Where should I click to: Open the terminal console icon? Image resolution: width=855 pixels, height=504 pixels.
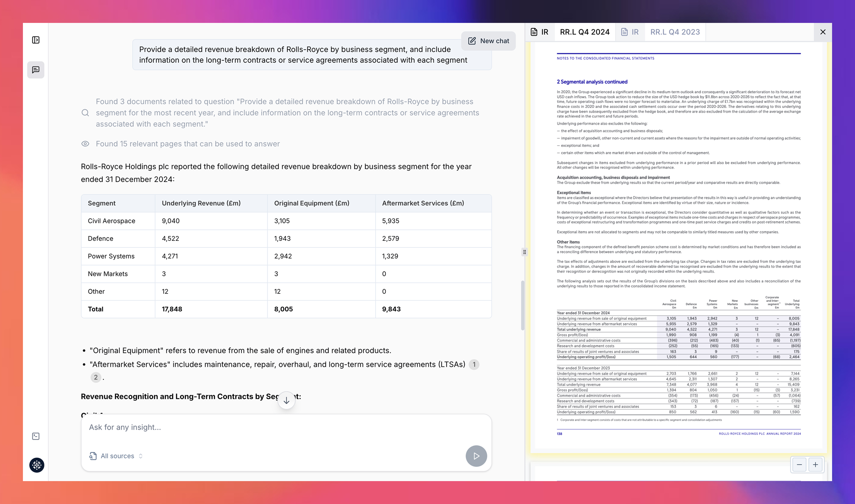coord(36,436)
